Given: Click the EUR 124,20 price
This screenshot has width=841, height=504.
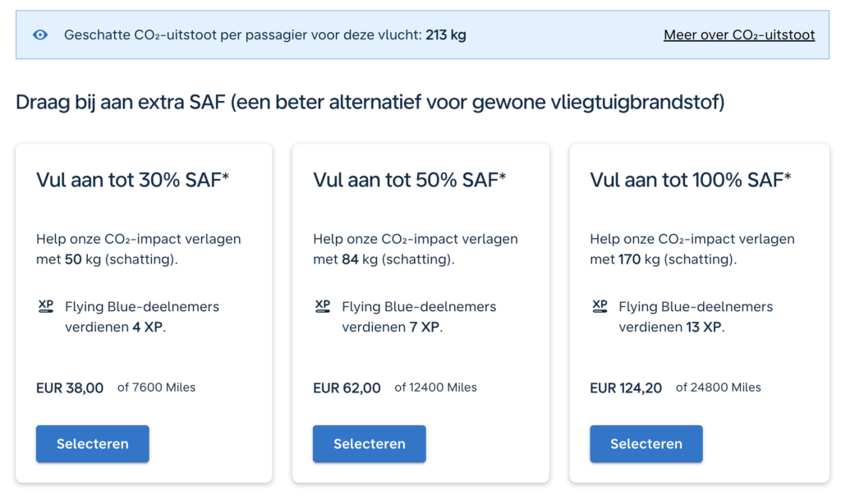Looking at the screenshot, I should [626, 388].
